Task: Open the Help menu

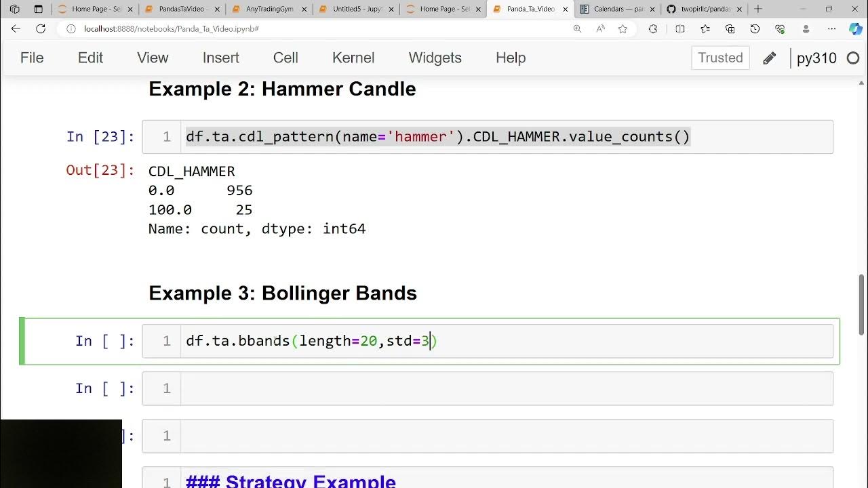Action: click(511, 58)
